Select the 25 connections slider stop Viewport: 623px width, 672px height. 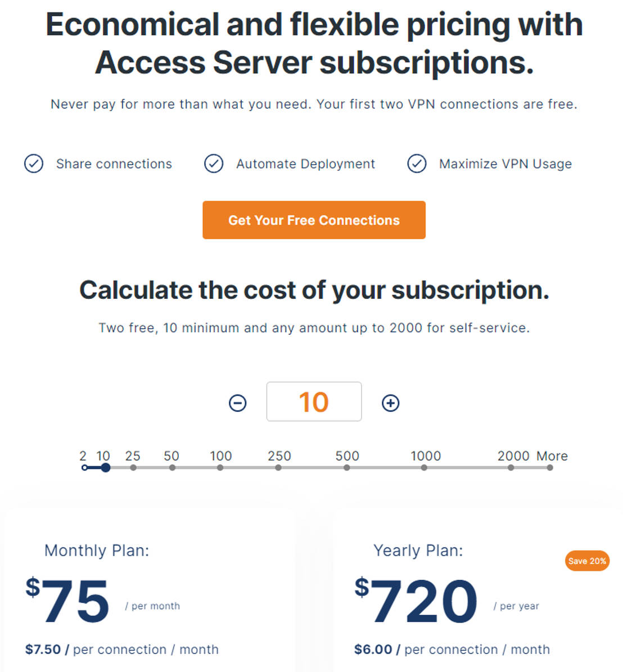[133, 467]
